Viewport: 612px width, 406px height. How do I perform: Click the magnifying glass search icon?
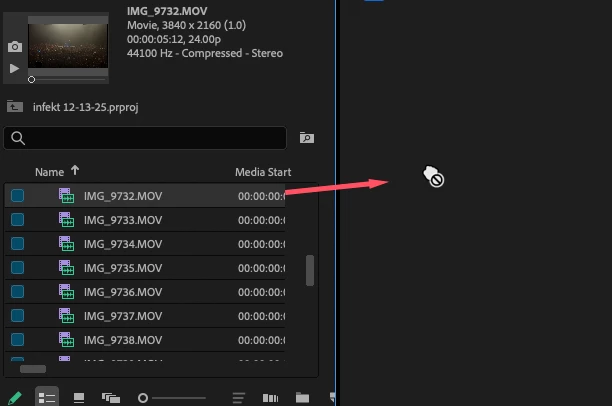[x=18, y=138]
